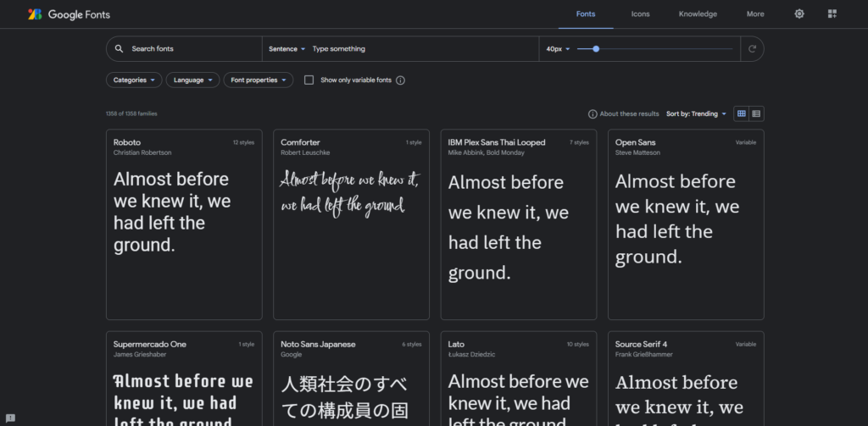Click the 'Łukasz Dziedzic' designer name
Viewport: 868px width, 426px height.
[x=470, y=355]
